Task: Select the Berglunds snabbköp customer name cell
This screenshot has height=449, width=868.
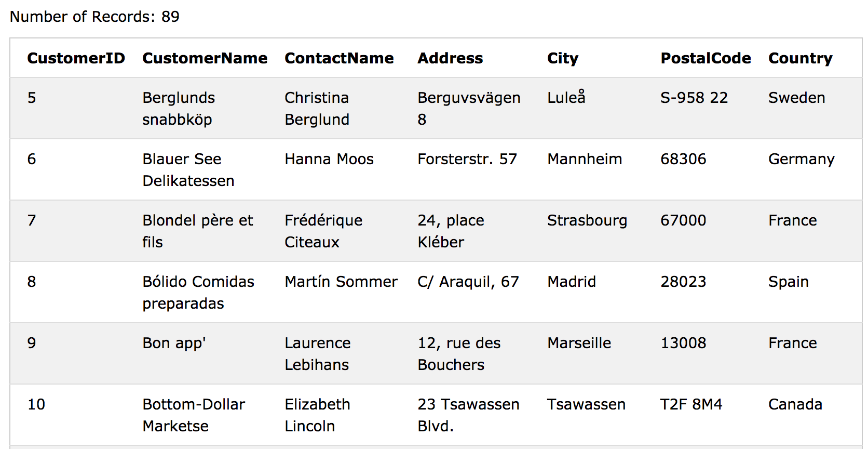Action: pyautogui.click(x=179, y=109)
